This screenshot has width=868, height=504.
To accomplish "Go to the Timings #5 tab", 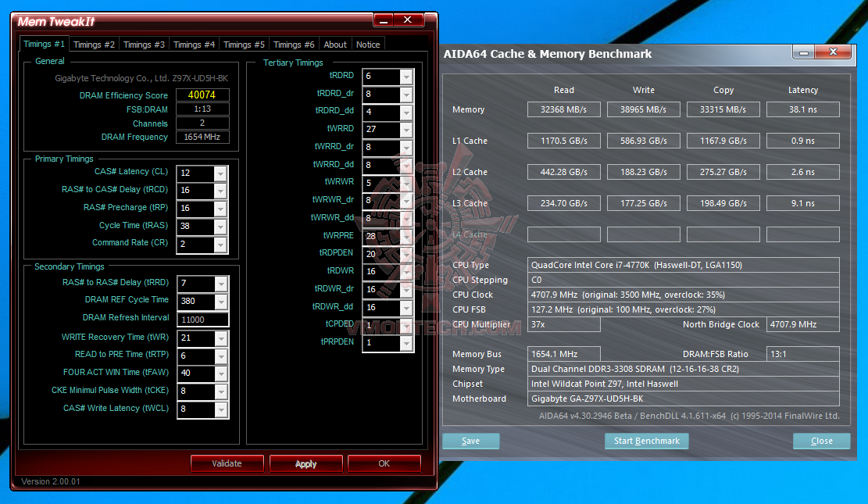I will (x=244, y=45).
